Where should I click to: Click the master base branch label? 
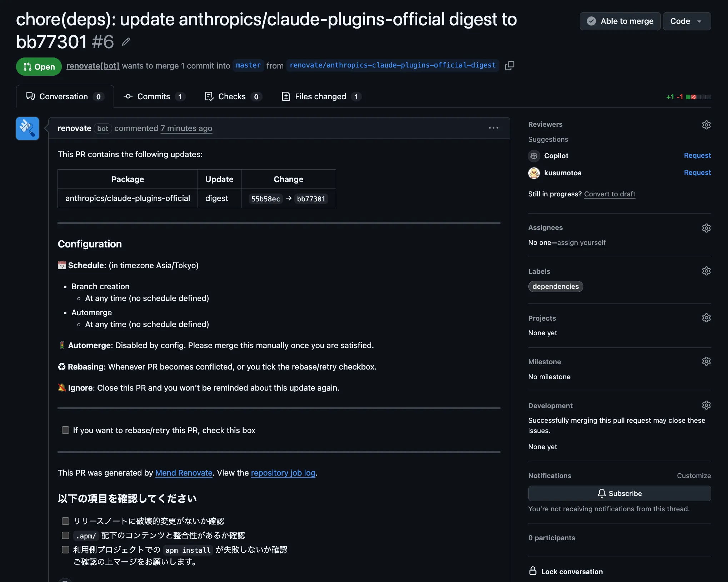248,65
